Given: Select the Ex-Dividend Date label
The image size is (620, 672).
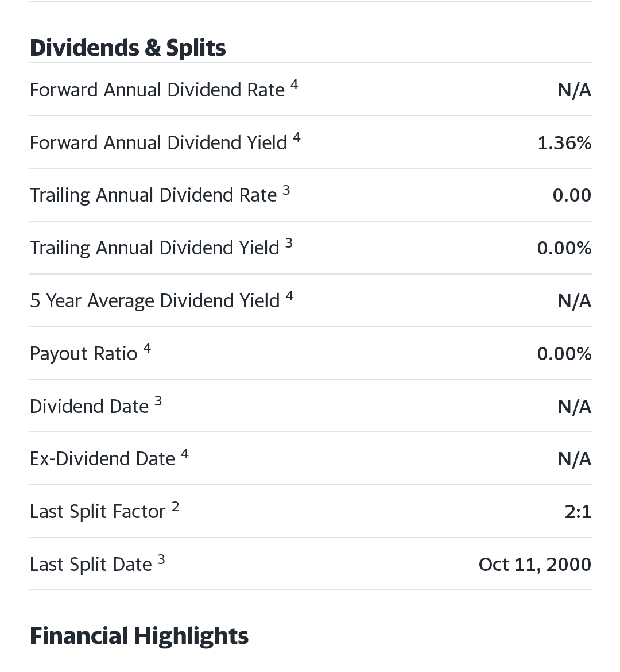Looking at the screenshot, I should 102,459.
